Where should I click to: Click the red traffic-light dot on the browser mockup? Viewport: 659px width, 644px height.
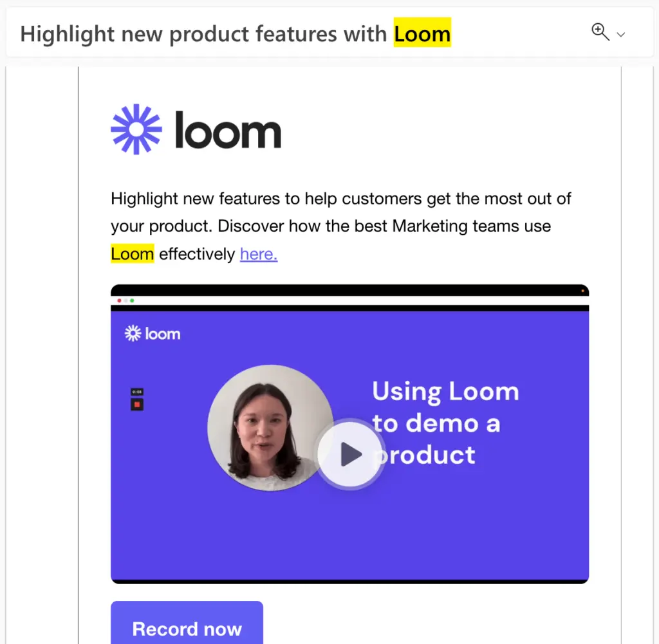(119, 300)
